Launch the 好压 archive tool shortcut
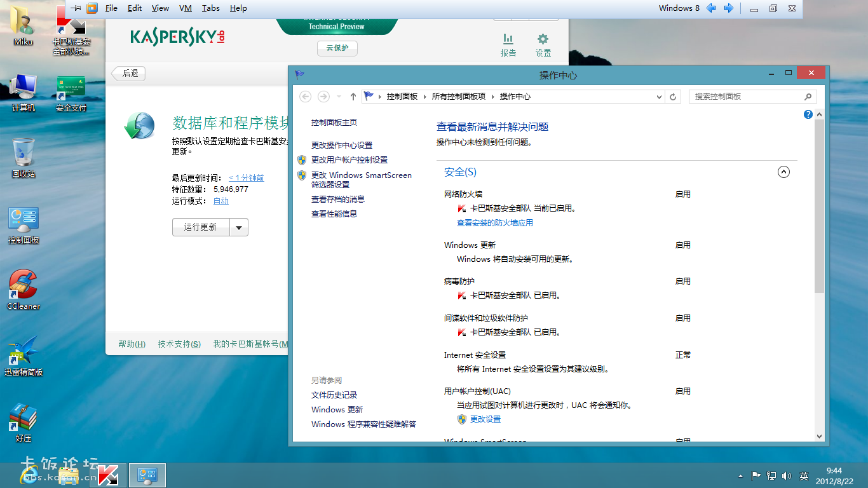Viewport: 868px width, 488px height. point(24,423)
